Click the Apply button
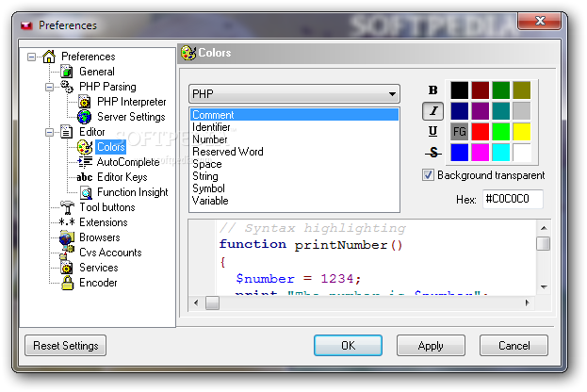The width and height of the screenshot is (587, 392). pyautogui.click(x=431, y=345)
